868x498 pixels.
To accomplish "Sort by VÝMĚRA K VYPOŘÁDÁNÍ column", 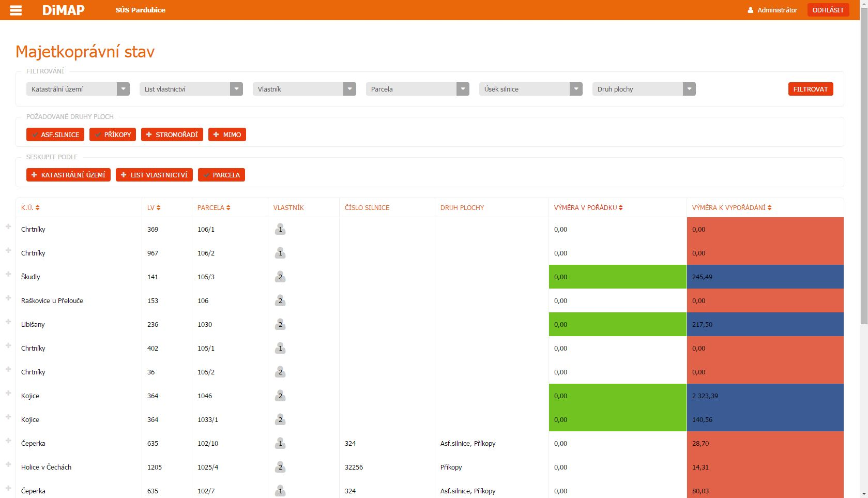I will tap(732, 207).
